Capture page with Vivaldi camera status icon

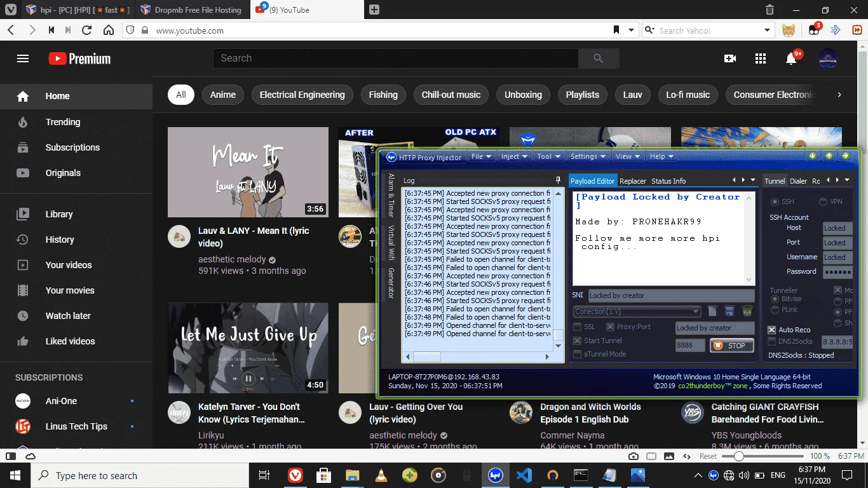[x=634, y=456]
